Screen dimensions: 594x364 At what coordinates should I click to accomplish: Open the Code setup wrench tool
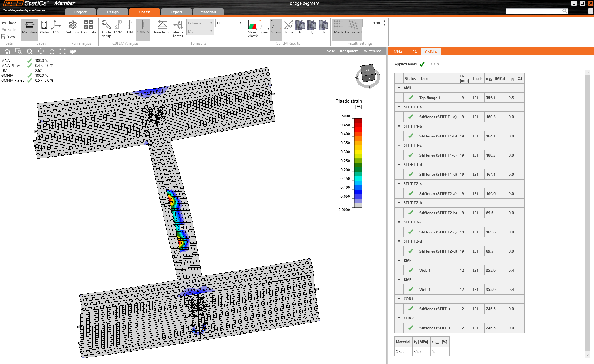[106, 27]
